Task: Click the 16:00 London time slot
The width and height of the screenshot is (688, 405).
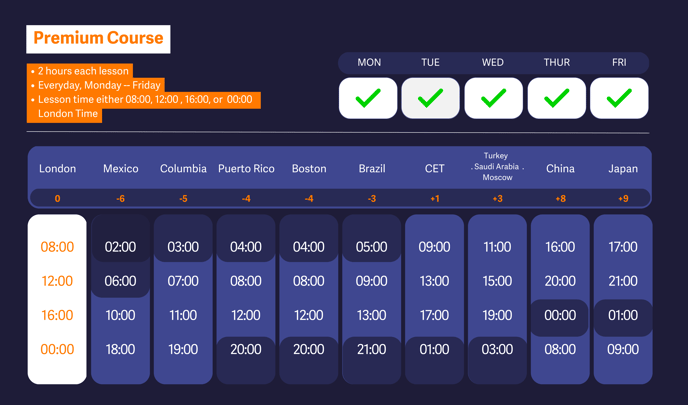Action: (x=57, y=315)
